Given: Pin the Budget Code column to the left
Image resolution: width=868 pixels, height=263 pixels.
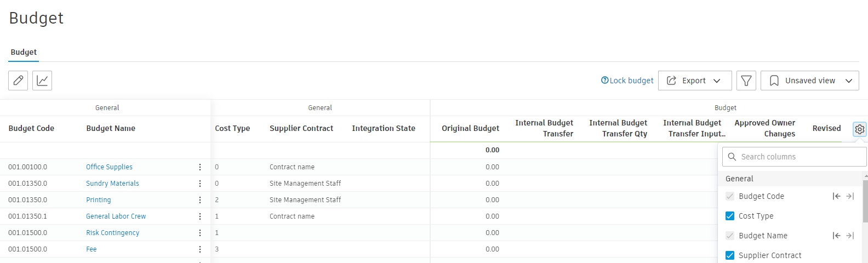Looking at the screenshot, I should tap(836, 196).
